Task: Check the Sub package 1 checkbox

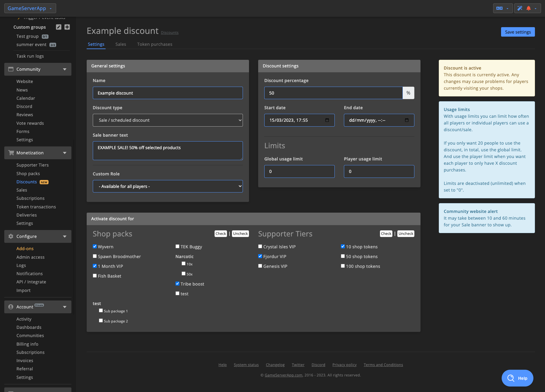Action: point(101,311)
